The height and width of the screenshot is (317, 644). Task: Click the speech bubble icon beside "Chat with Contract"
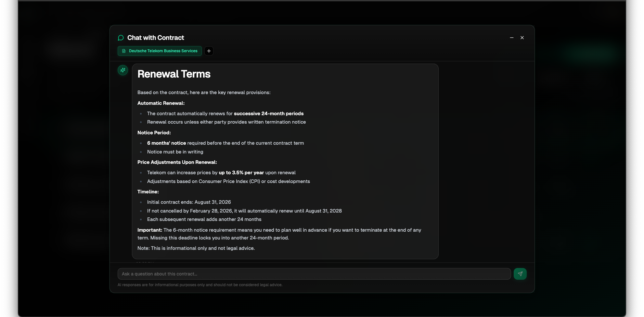(x=121, y=37)
